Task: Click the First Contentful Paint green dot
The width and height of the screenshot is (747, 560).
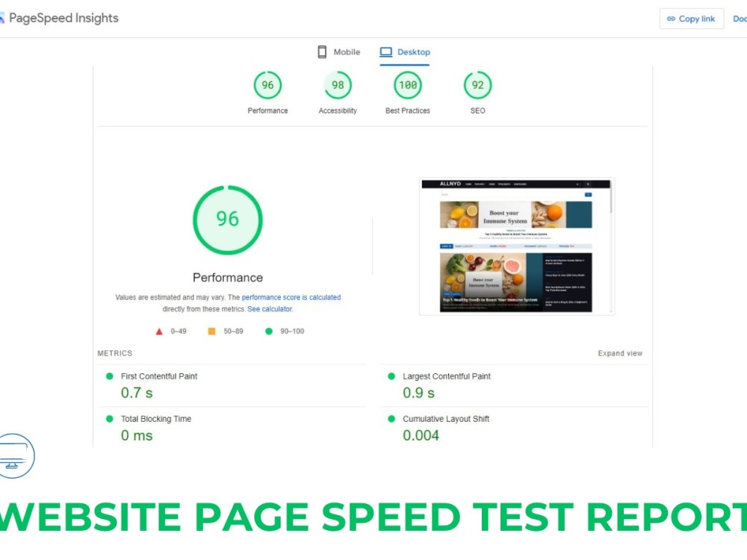Action: (x=110, y=376)
